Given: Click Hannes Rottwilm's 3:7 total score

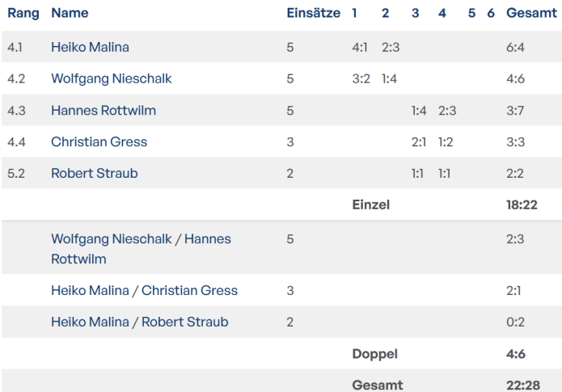Looking at the screenshot, I should 515,110.
